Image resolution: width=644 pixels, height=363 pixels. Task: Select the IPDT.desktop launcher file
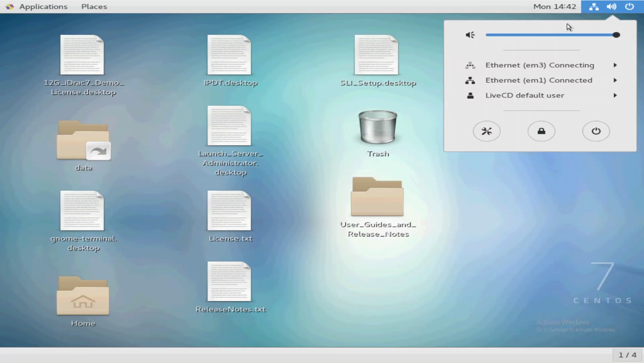[229, 55]
